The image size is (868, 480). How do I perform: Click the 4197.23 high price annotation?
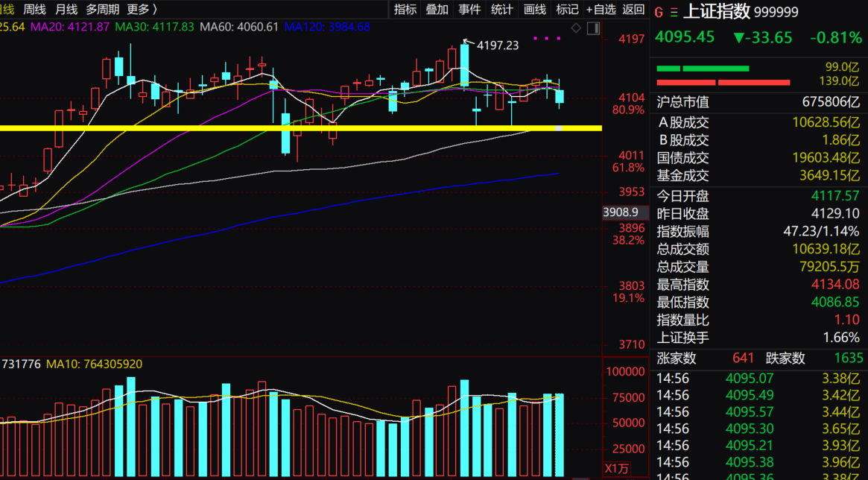(x=498, y=46)
